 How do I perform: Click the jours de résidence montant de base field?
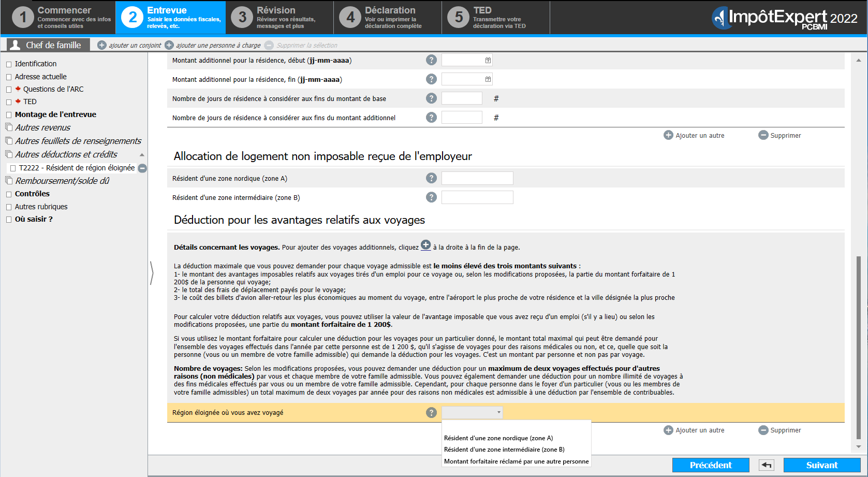(462, 98)
